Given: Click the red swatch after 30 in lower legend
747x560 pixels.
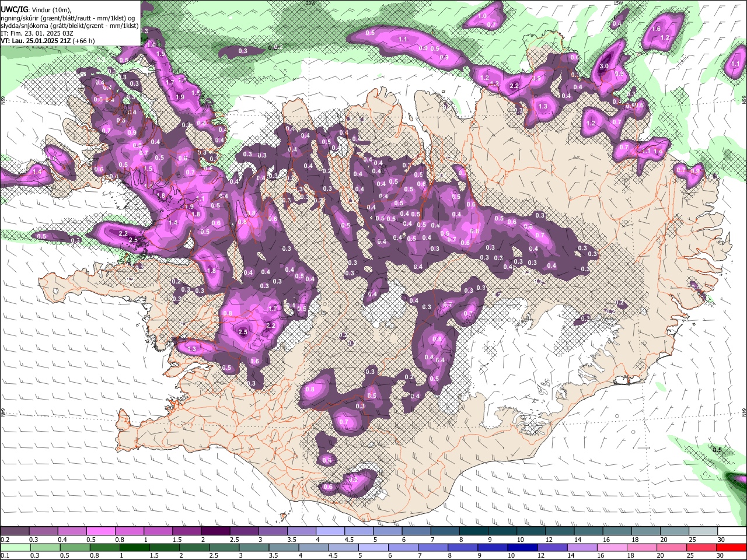Looking at the screenshot, I should [x=731, y=548].
